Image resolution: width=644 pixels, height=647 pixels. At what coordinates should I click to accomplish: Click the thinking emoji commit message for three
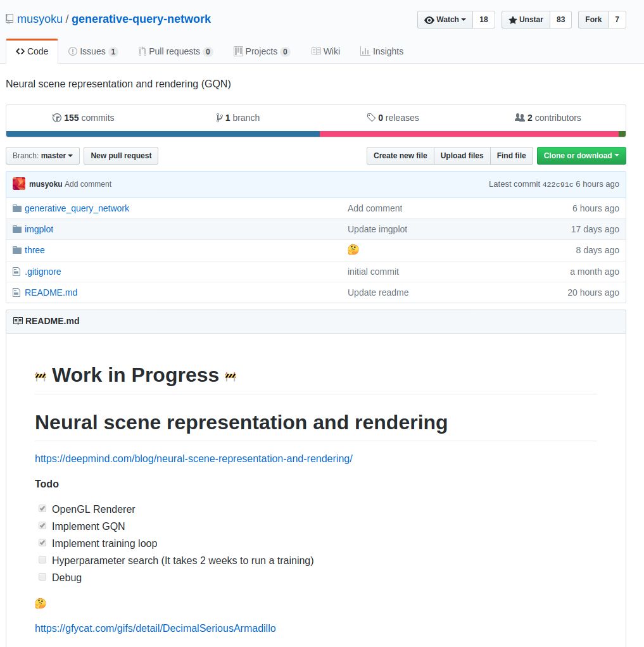(x=353, y=250)
